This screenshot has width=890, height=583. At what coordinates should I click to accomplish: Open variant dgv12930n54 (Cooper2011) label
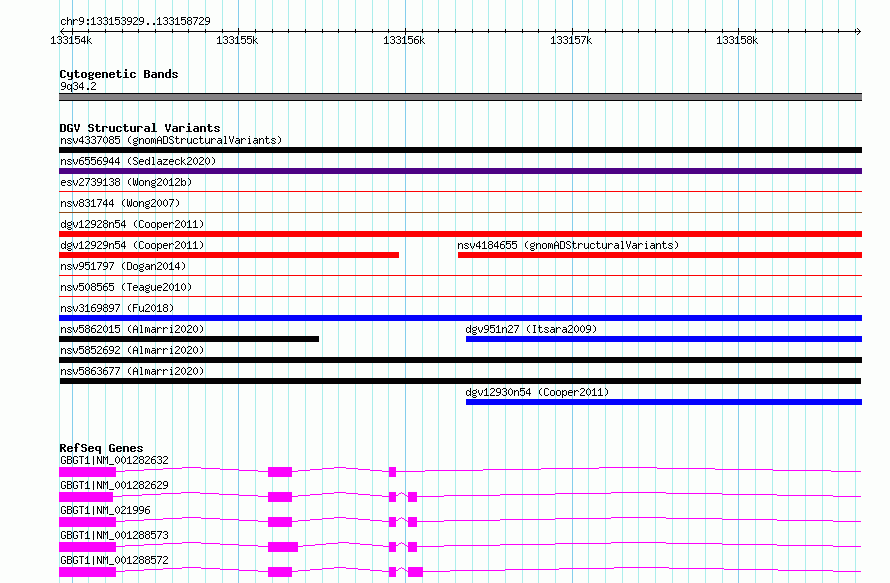coord(537,392)
